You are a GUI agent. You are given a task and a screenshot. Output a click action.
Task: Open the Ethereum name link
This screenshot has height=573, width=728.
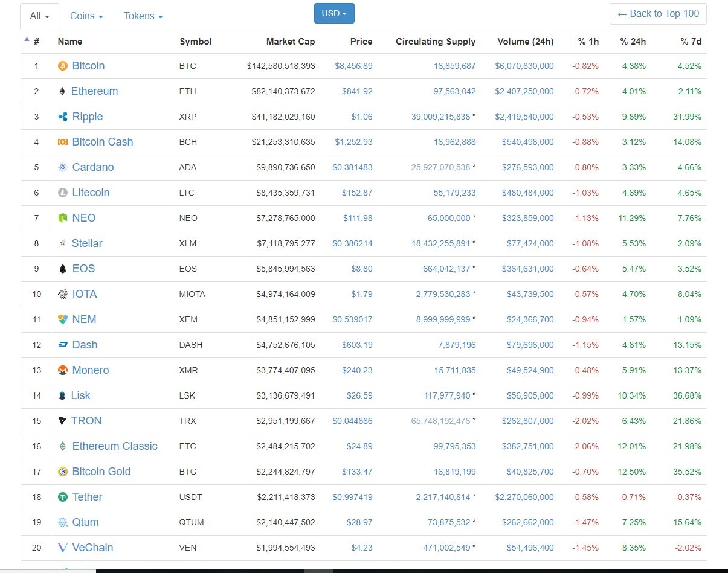point(94,91)
